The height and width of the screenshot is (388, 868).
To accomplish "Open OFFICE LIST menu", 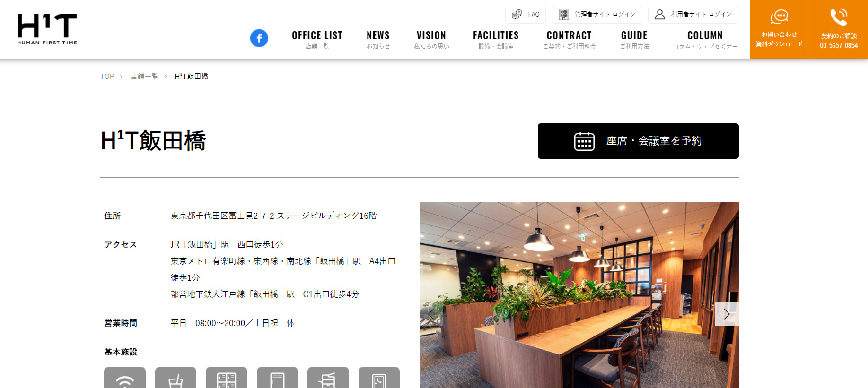I will [317, 40].
